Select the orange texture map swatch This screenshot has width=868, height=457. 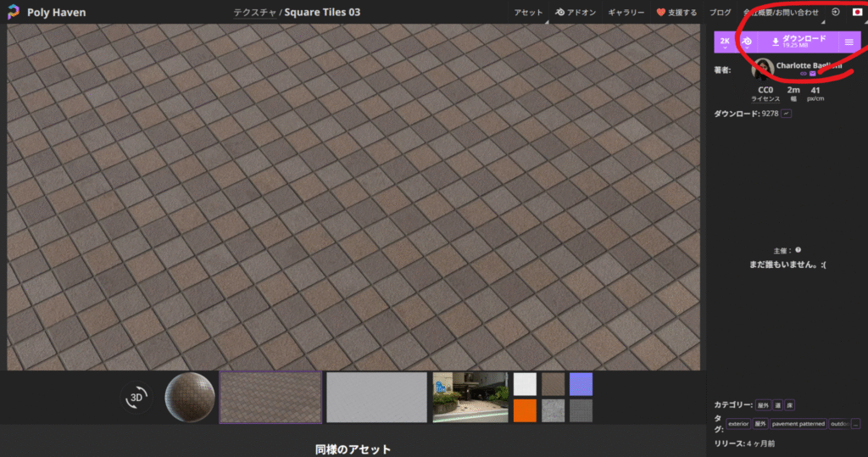coord(525,410)
